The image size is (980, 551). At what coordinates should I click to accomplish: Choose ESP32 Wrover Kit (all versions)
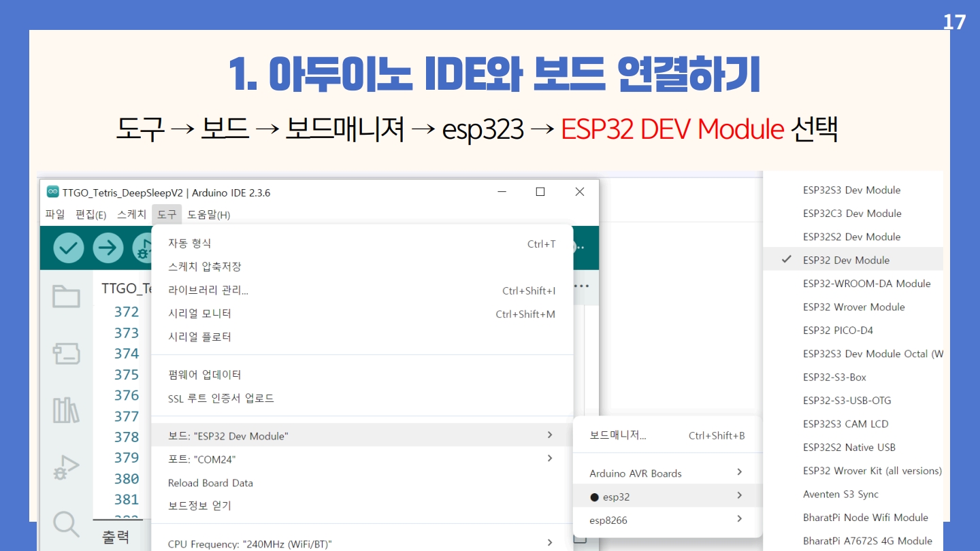(853, 471)
